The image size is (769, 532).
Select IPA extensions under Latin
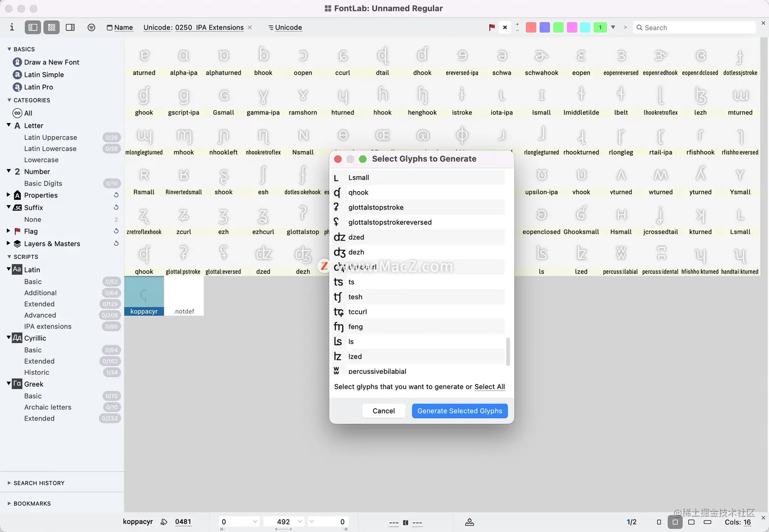[x=48, y=327]
